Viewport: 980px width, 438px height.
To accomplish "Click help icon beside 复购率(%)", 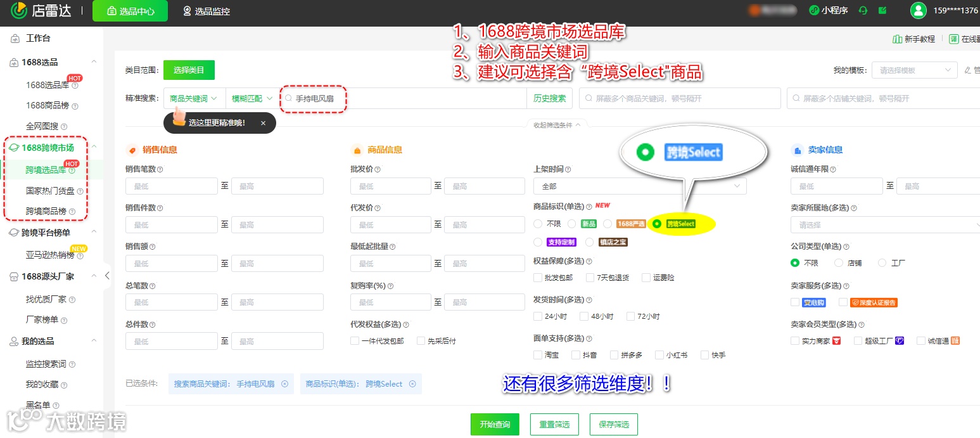I will click(391, 286).
